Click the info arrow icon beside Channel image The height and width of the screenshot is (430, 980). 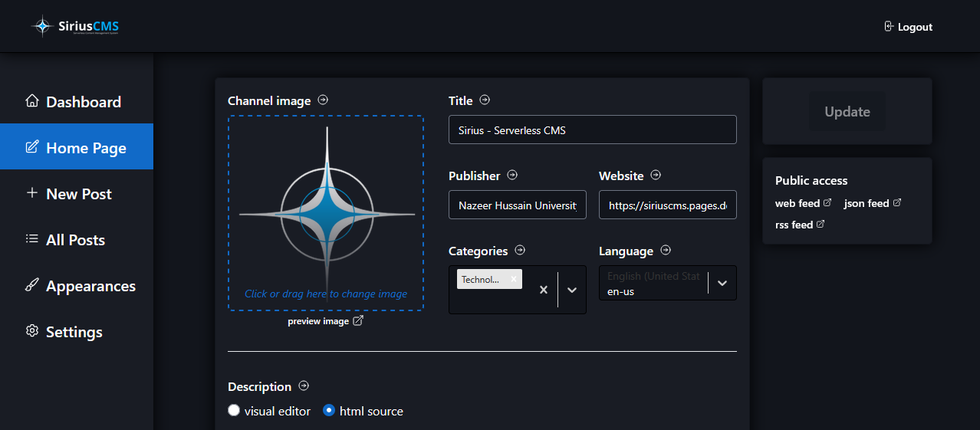click(x=323, y=100)
